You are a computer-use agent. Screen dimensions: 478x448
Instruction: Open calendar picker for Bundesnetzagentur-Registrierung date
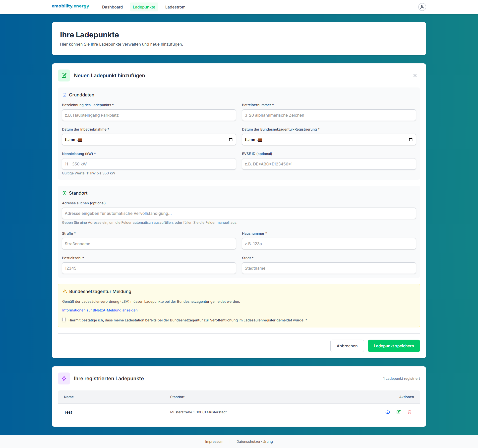pyautogui.click(x=411, y=140)
